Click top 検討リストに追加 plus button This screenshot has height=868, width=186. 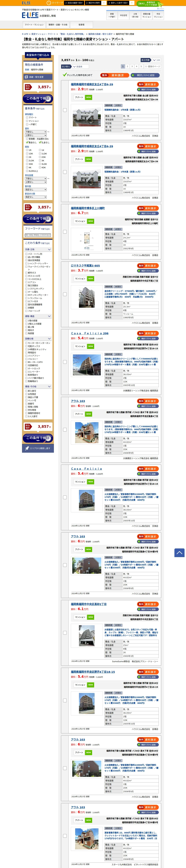(x=145, y=75)
